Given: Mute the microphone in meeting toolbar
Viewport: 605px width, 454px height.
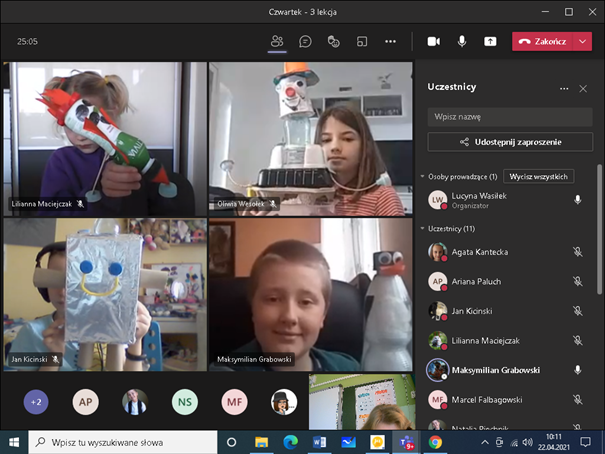Looking at the screenshot, I should [x=462, y=41].
